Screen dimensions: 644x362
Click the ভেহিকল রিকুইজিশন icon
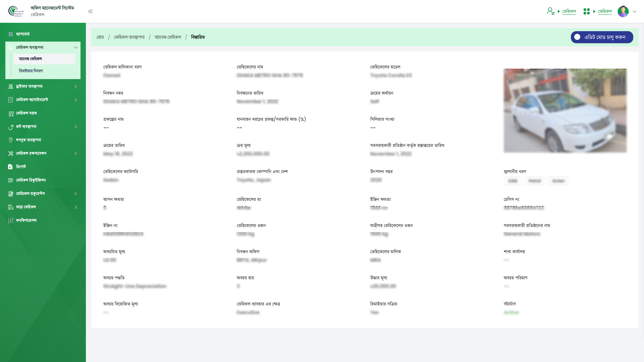tap(11, 180)
